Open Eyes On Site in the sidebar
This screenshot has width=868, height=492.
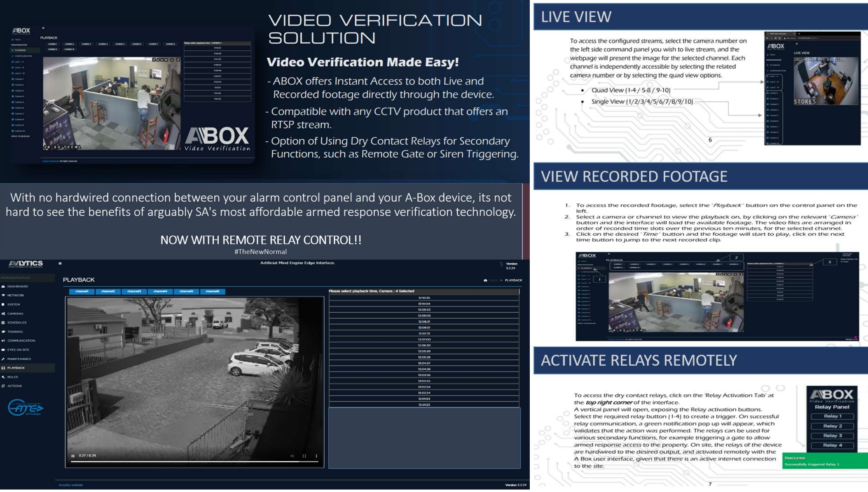tap(18, 350)
